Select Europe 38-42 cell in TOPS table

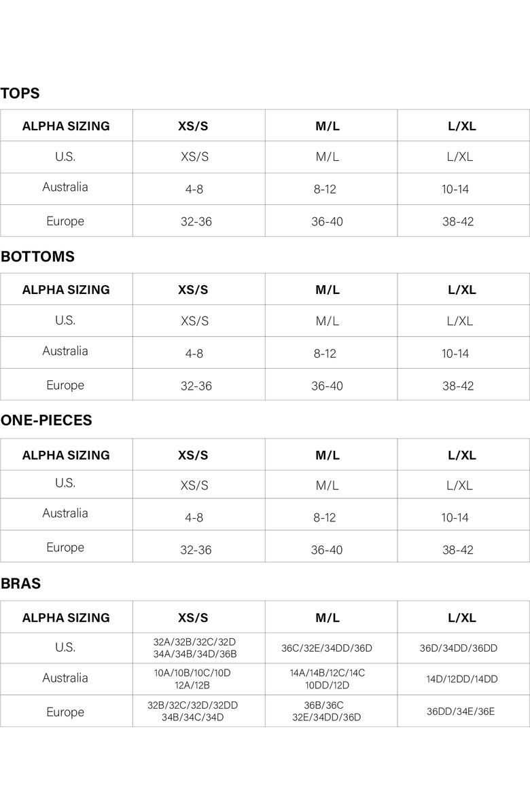click(x=458, y=222)
